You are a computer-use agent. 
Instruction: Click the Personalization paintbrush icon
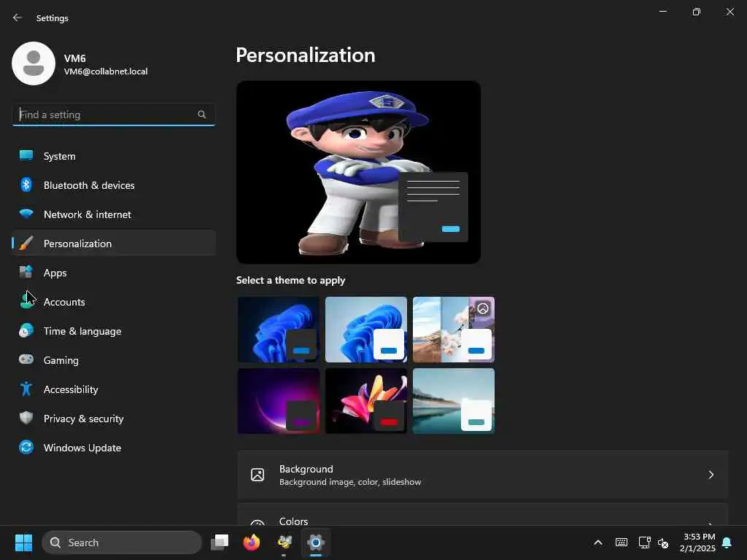[x=26, y=244]
